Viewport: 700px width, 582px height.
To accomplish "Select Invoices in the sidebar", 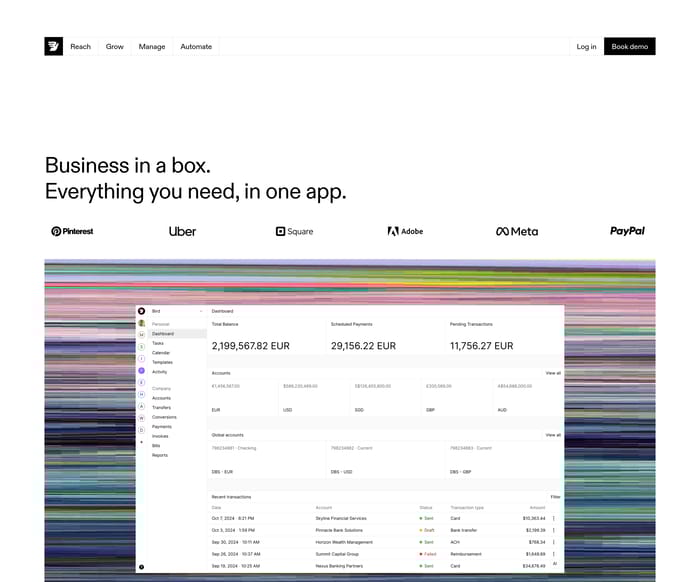I will tap(160, 436).
